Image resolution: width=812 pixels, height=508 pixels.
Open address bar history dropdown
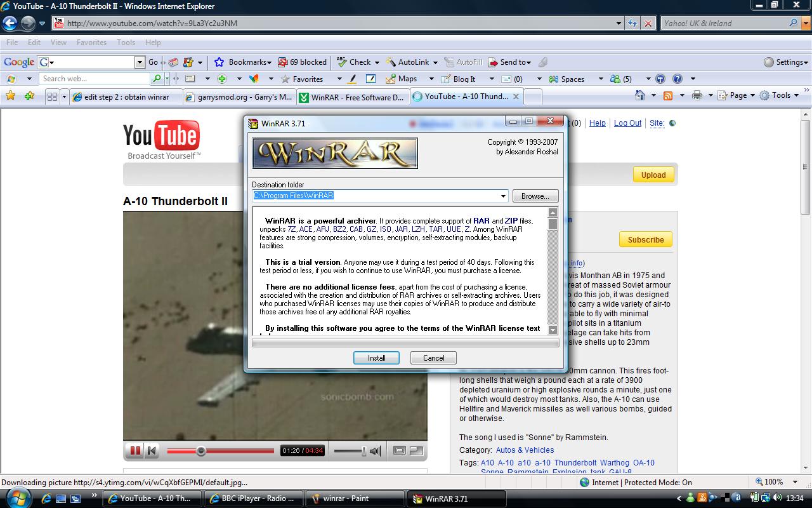(x=619, y=23)
